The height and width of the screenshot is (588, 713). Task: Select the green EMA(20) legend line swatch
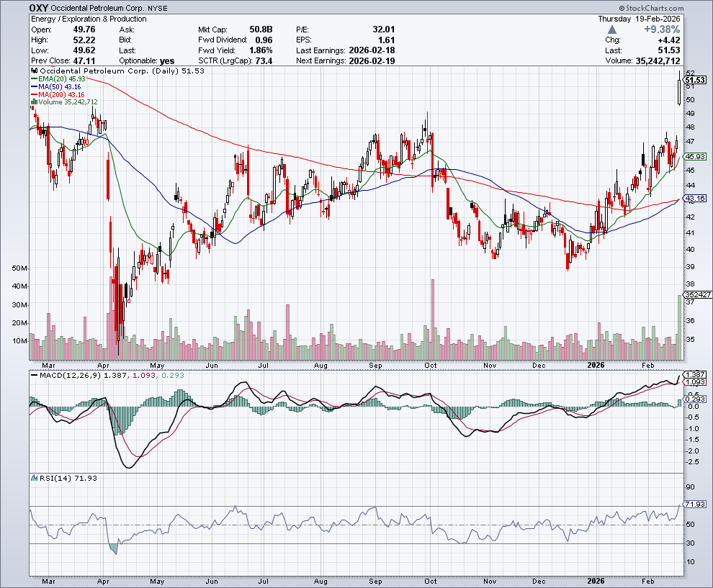coord(34,79)
